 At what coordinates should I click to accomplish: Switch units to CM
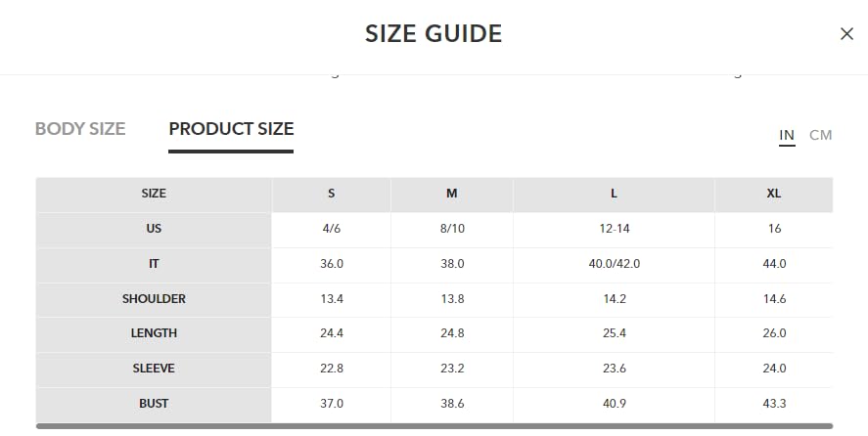[820, 135]
